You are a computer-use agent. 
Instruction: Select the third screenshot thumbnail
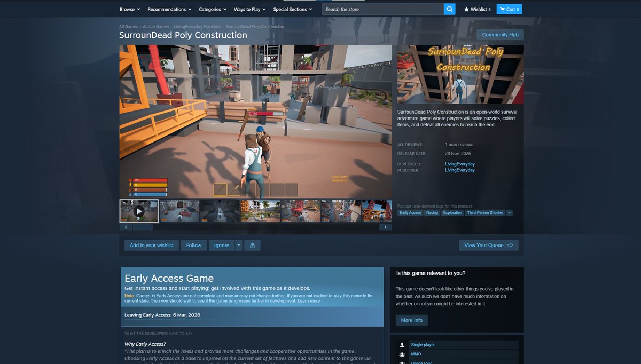point(220,211)
